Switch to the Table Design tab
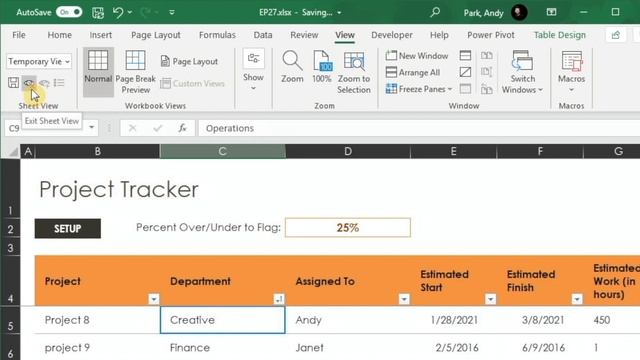 tap(560, 35)
